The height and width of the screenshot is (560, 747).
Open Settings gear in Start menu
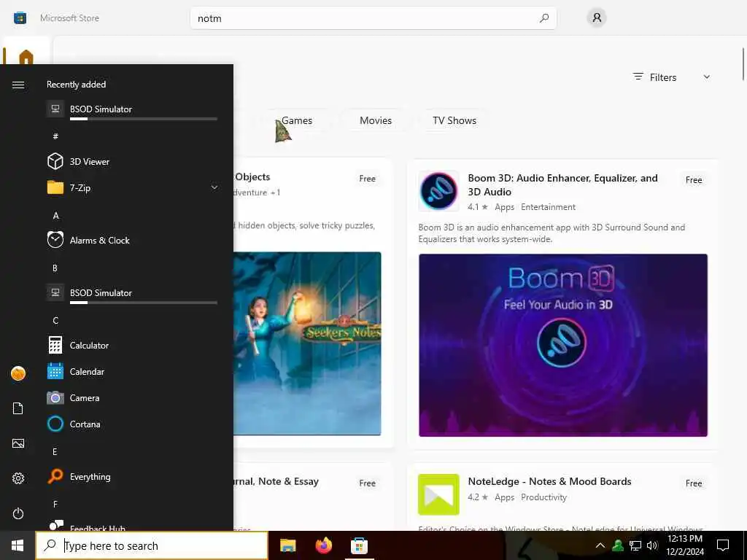[x=18, y=478]
